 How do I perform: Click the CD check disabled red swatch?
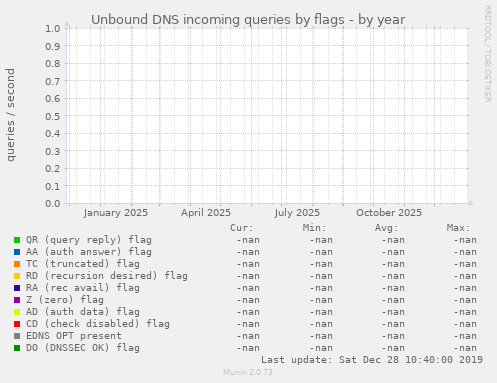coord(17,324)
